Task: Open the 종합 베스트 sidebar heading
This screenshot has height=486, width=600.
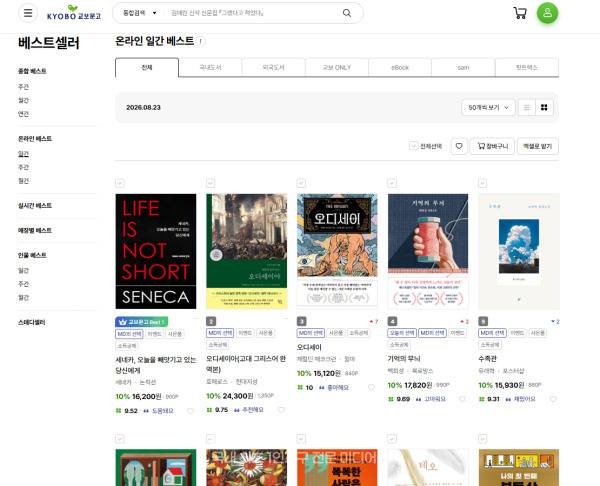Action: (32, 71)
